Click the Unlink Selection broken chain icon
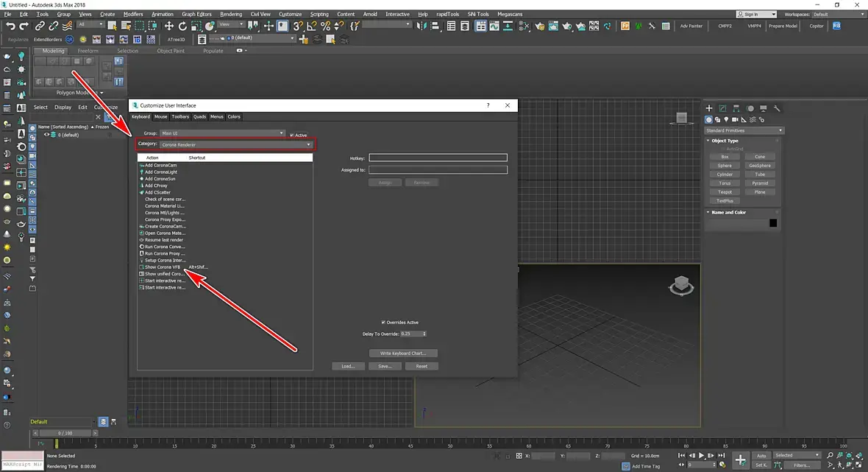 click(54, 26)
